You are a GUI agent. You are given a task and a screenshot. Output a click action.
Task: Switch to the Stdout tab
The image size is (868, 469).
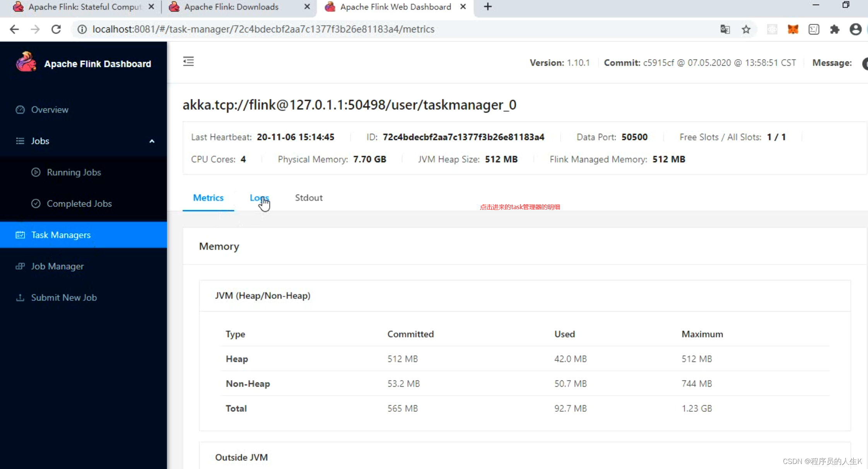coord(308,198)
